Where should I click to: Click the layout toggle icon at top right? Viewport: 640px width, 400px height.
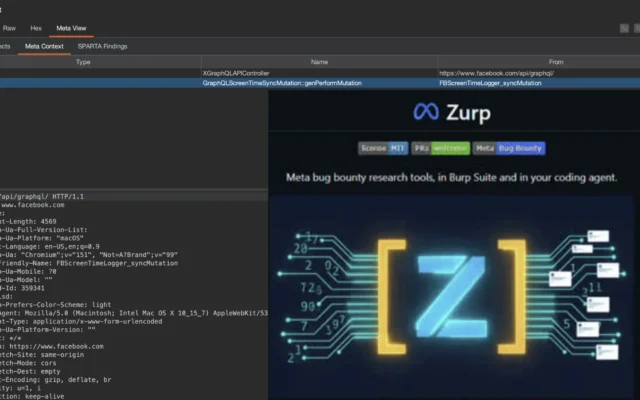coord(624,28)
